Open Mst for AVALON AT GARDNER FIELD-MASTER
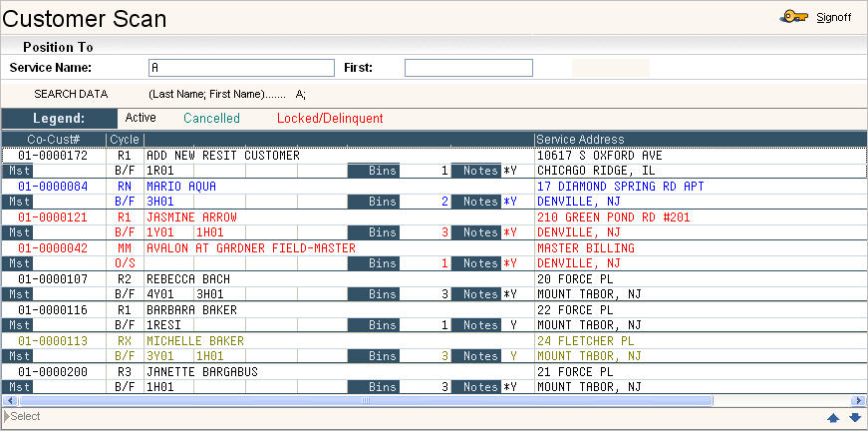868x431 pixels. tap(17, 263)
